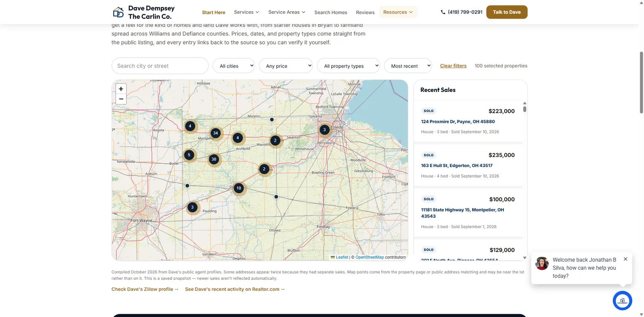Screen dimensions: 644x317
Task: Open the cluster marker 3 near Toledo
Action: pos(324,130)
